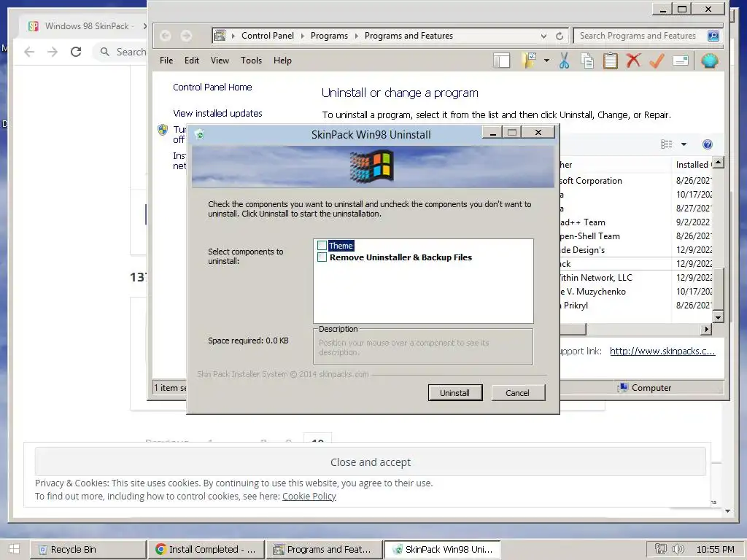Viewport: 747px width, 560px height.
Task: Click the 10:55 PM taskbar clock
Action: 715,550
